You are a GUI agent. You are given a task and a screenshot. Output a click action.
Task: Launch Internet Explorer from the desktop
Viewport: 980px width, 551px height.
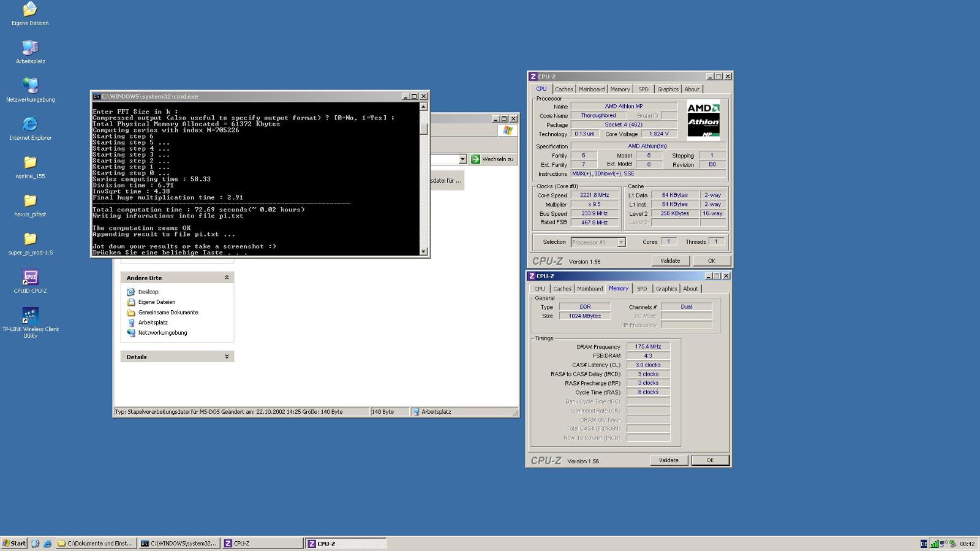click(30, 128)
